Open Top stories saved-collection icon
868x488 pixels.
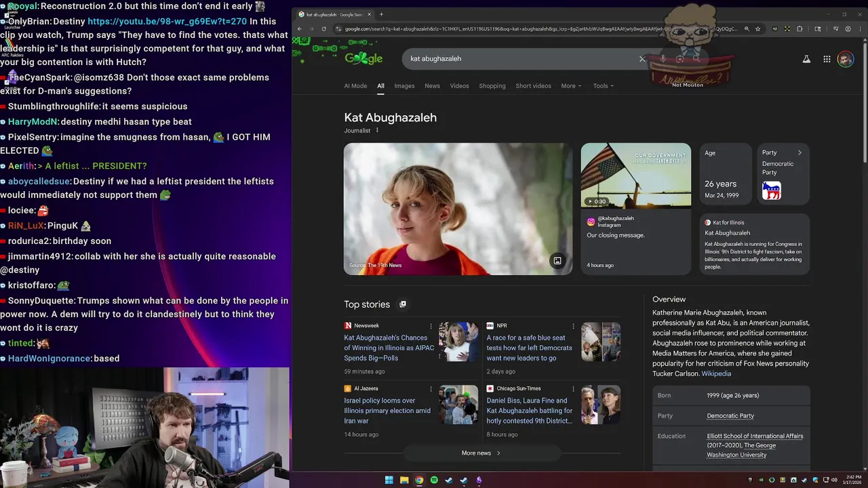(403, 304)
